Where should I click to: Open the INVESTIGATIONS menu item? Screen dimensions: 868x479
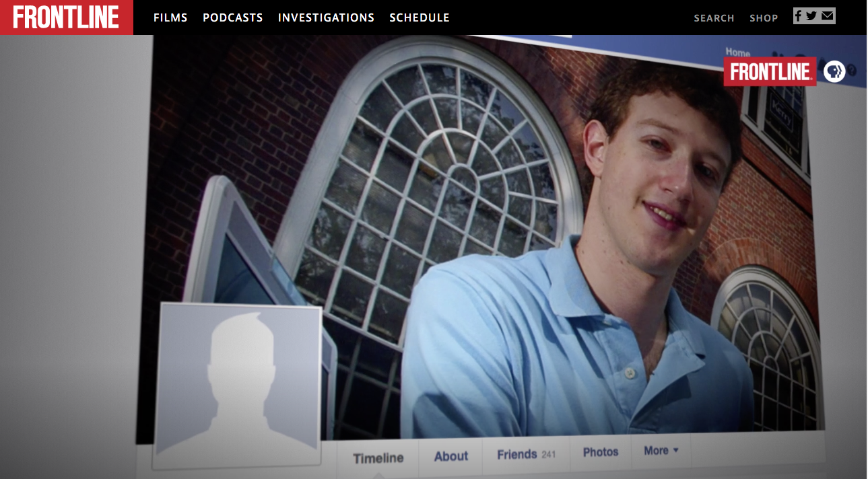tap(326, 18)
